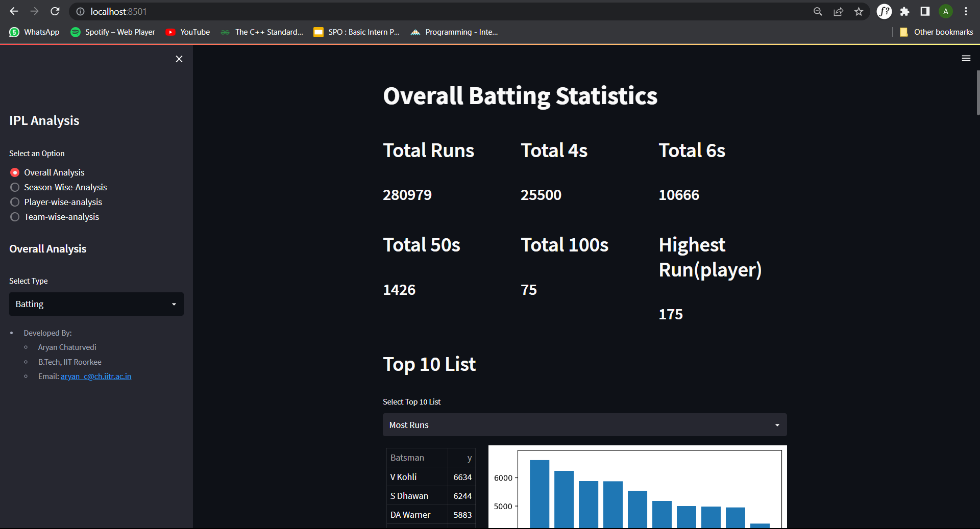Bookmark this page with the star icon
Screen dimensions: 980x529
[x=859, y=11]
